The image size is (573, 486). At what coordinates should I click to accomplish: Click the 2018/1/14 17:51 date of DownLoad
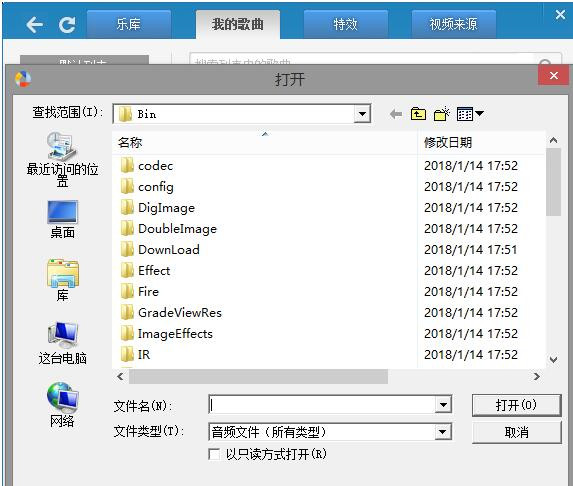pos(471,250)
